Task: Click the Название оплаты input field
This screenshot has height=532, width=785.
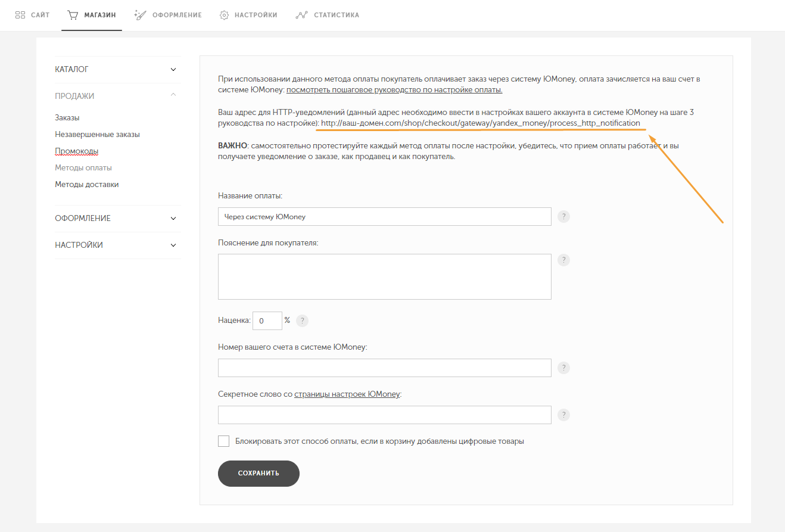Action: pos(384,217)
